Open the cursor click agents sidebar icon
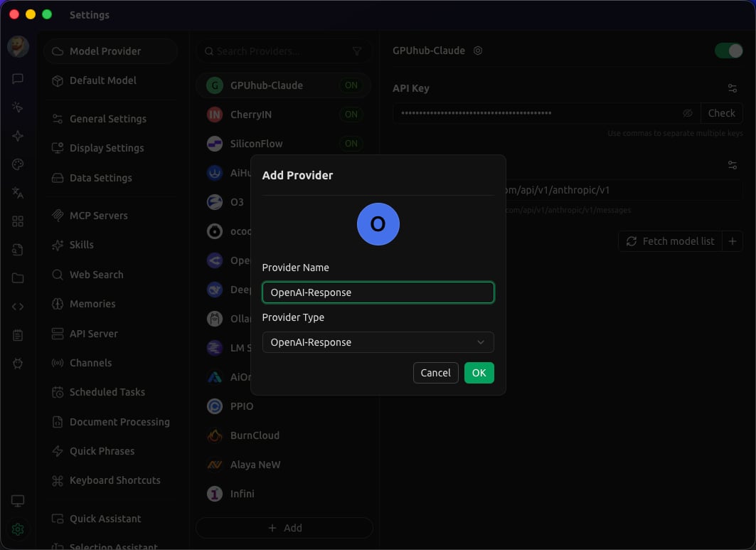 (18, 107)
